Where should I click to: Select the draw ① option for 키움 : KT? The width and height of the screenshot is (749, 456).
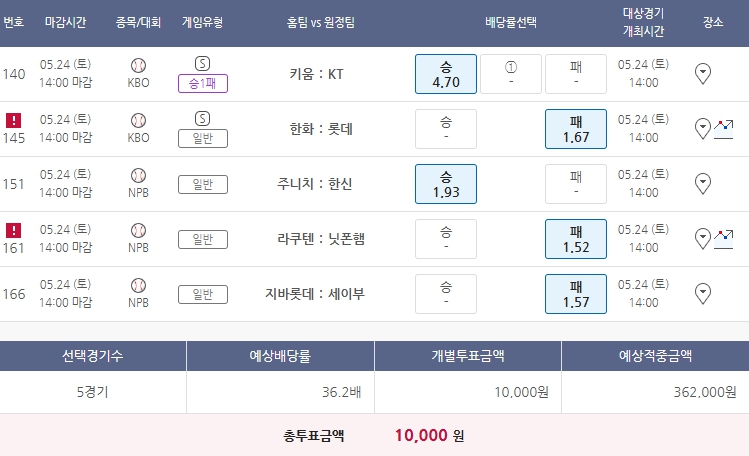tap(511, 74)
